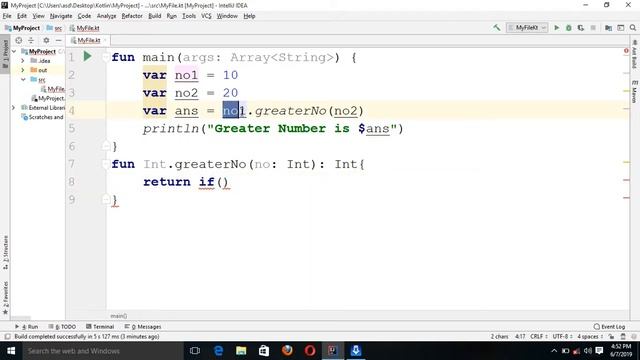Open Task View on taskbar
Viewport: 640px width, 360px height.
[x=195, y=351]
